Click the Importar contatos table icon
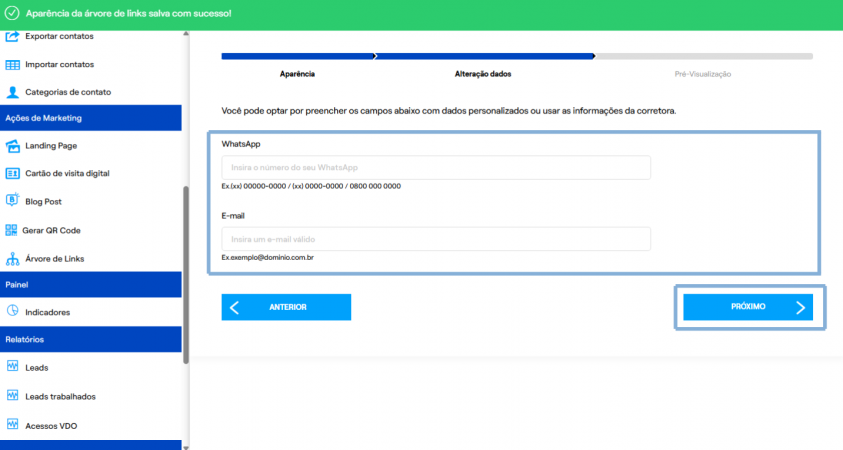The image size is (843, 450). coord(12,65)
